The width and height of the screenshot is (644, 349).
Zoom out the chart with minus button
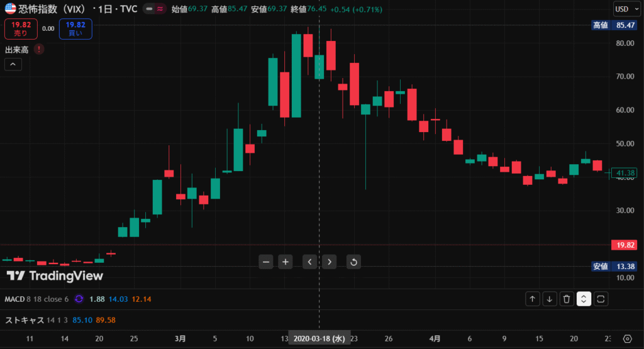click(x=266, y=262)
